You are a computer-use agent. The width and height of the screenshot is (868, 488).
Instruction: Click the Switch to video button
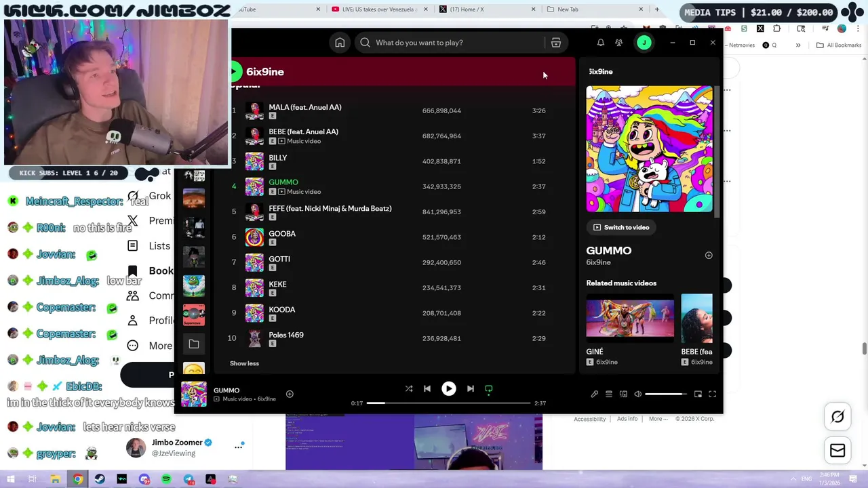621,228
